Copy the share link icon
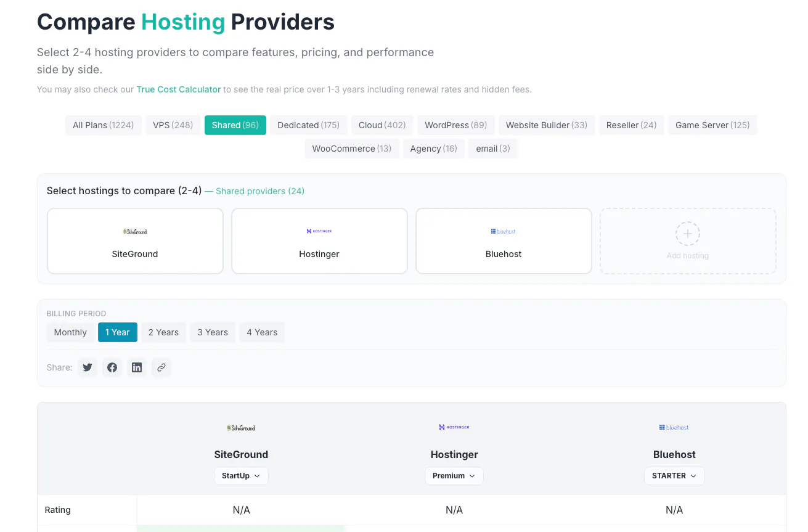 tap(161, 367)
